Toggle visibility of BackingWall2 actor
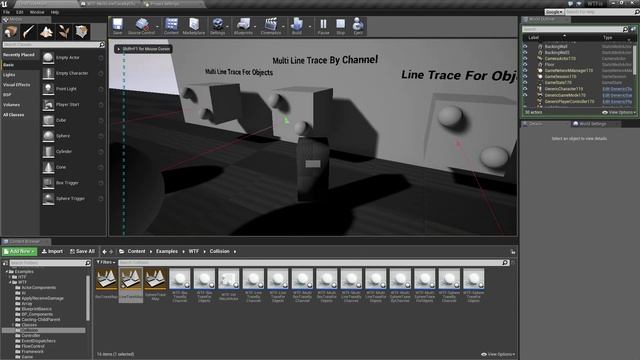The height and width of the screenshot is (360, 640). pyautogui.click(x=525, y=52)
